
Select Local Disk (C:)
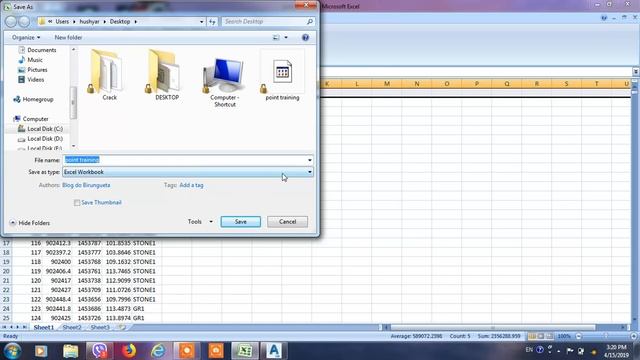click(x=40, y=129)
